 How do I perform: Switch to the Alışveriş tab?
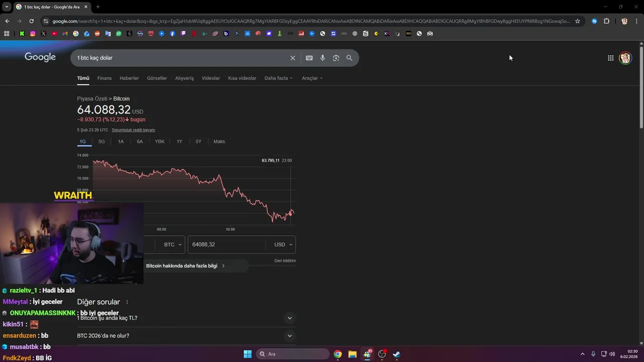click(184, 78)
